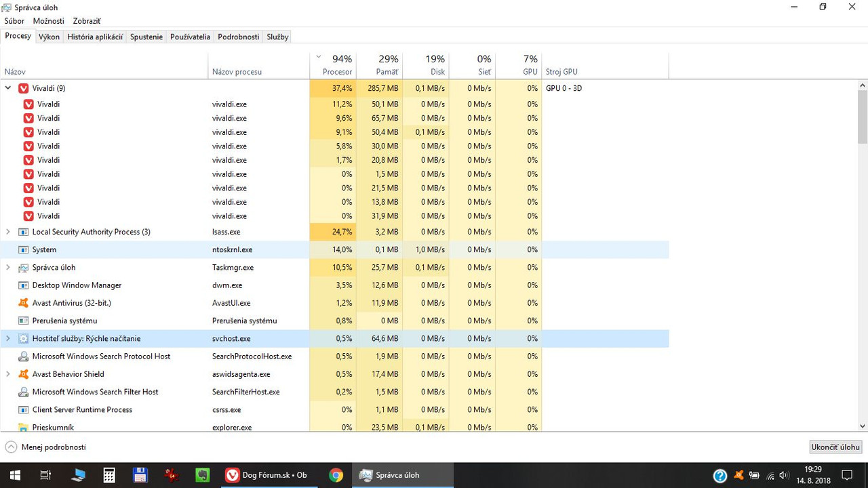
Task: Click the Vivaldi (9) group icon
Action: pos(24,88)
